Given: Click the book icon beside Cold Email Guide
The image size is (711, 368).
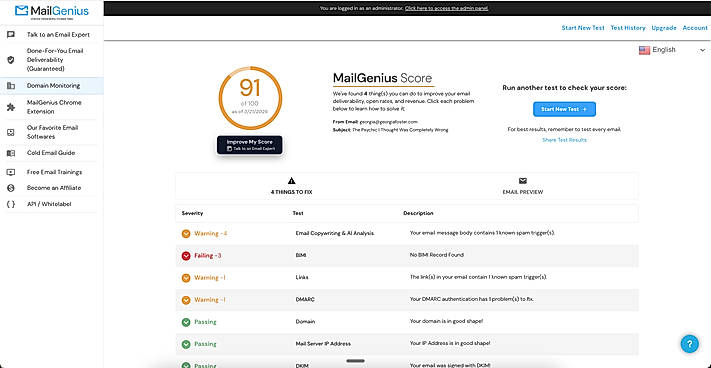Looking at the screenshot, I should coord(11,153).
